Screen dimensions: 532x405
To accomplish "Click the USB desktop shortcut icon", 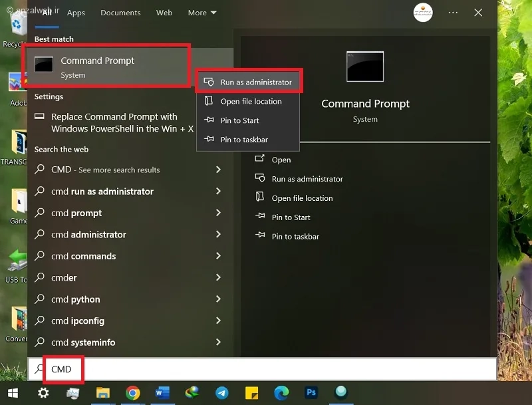I will [16, 262].
